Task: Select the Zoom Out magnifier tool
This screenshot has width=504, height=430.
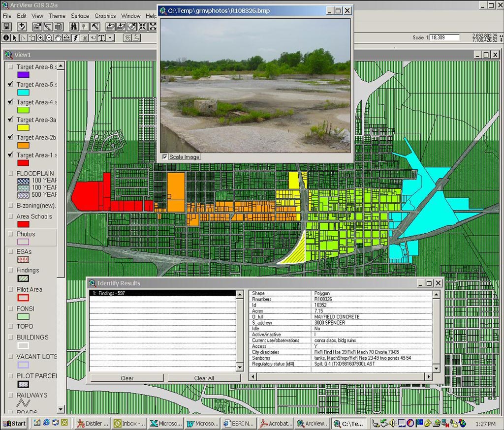Action: pos(50,38)
